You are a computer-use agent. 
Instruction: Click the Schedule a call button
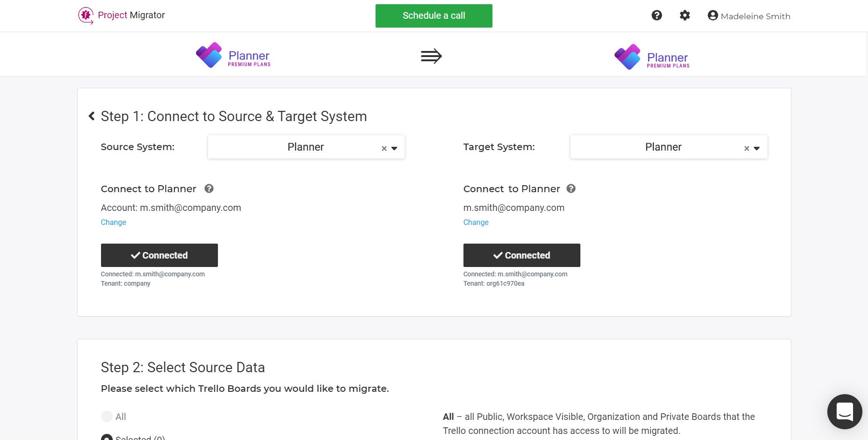click(x=434, y=16)
